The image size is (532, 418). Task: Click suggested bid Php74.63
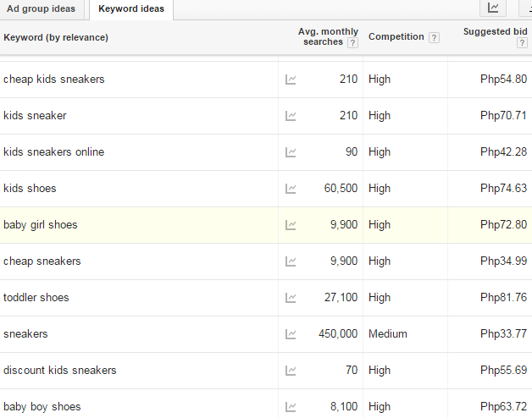[503, 188]
